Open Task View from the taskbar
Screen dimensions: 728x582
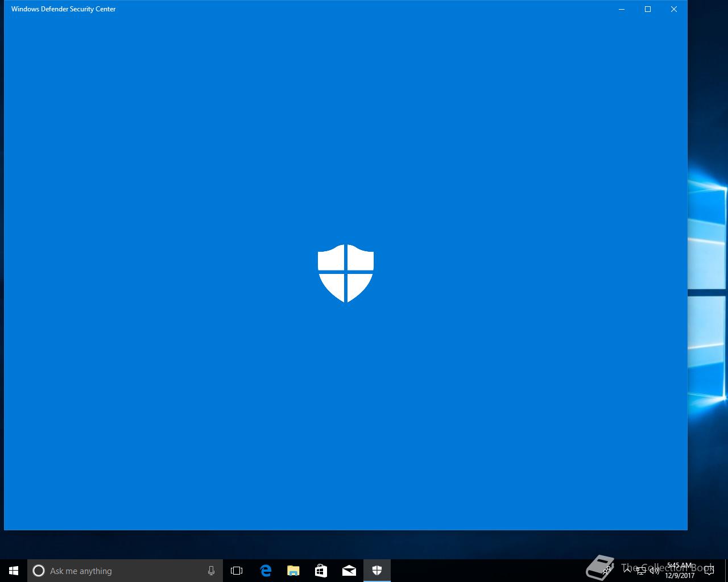click(237, 571)
